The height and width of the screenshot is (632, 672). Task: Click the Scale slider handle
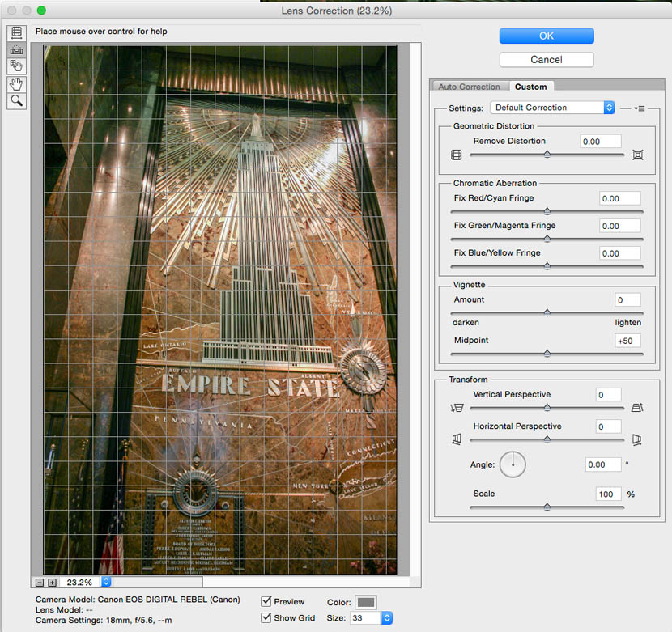547,507
